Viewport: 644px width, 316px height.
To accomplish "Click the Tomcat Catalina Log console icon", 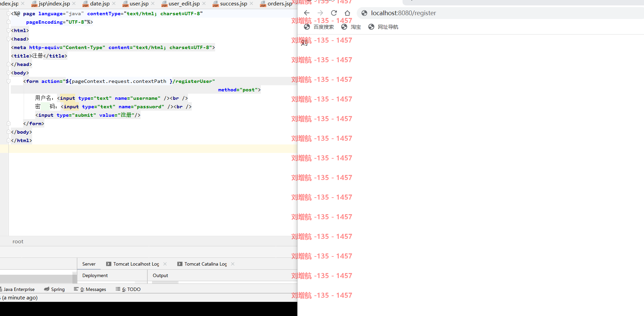I will [x=180, y=264].
